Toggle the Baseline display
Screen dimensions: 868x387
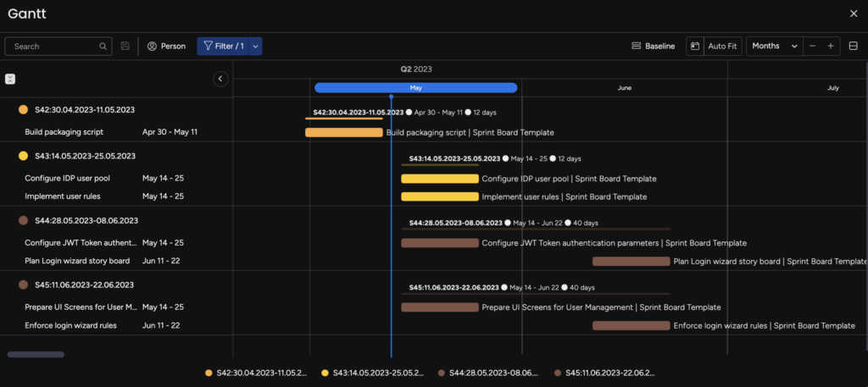point(654,46)
